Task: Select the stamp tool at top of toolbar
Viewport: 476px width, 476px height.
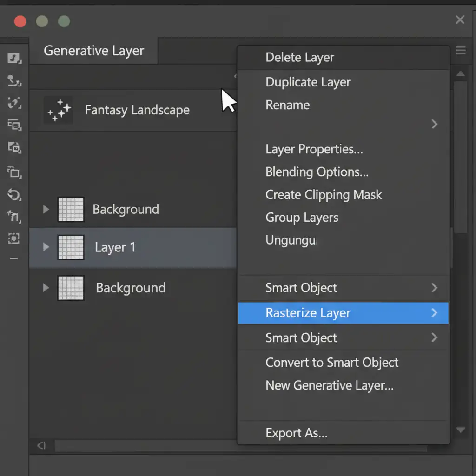Action: tap(14, 59)
